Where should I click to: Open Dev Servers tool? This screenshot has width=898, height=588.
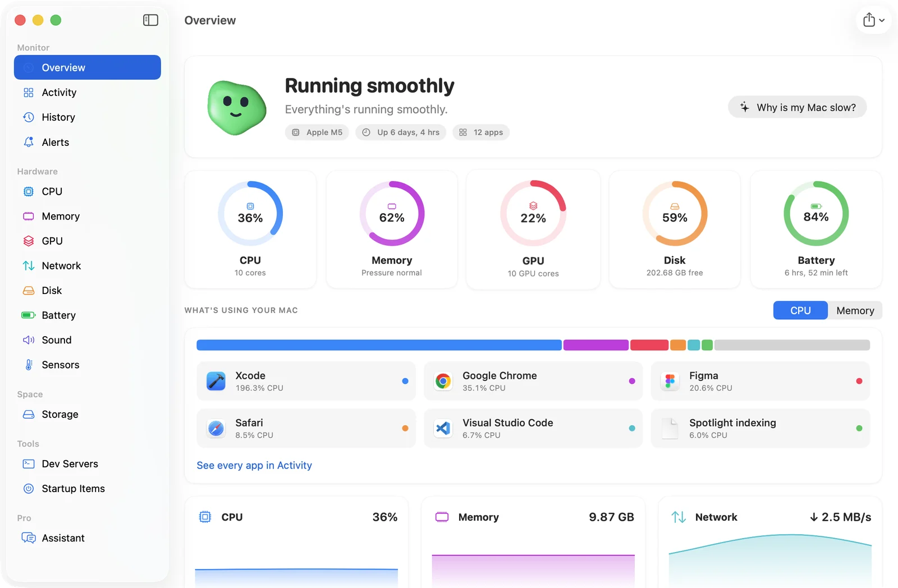(x=88, y=464)
